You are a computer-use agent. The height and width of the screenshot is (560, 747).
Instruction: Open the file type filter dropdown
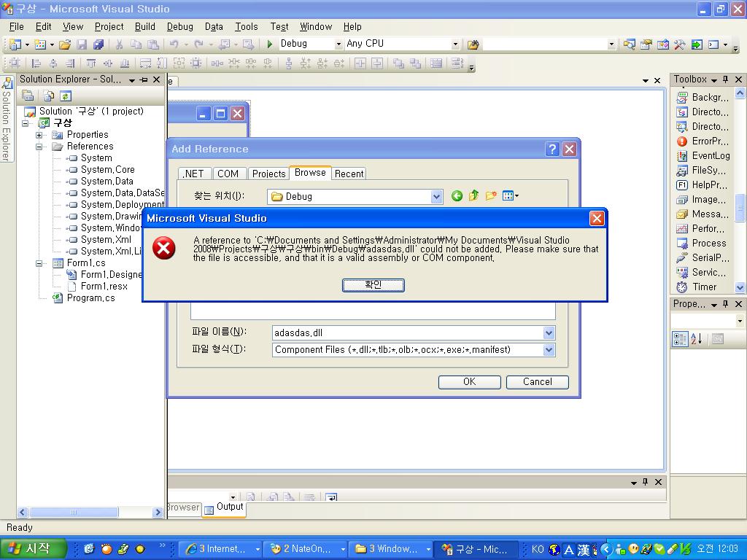pyautogui.click(x=549, y=349)
